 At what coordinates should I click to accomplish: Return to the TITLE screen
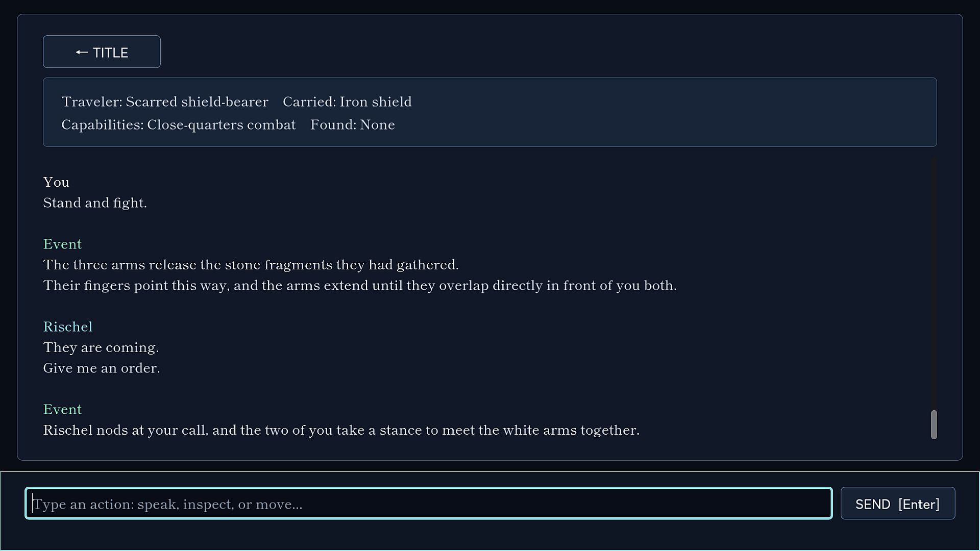102,52
